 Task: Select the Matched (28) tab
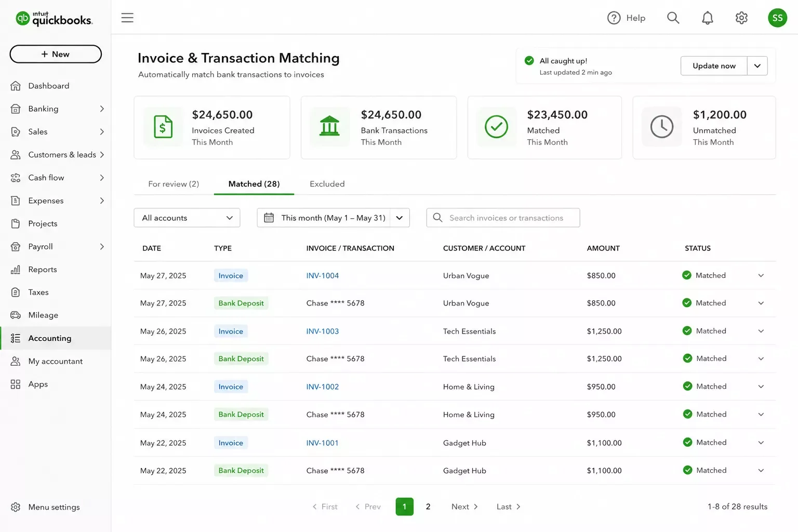pyautogui.click(x=254, y=184)
